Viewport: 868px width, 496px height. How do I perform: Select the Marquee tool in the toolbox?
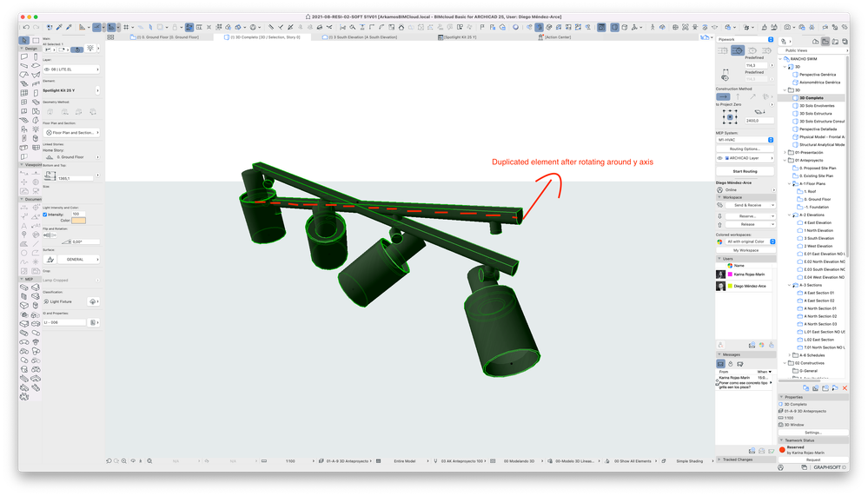point(36,41)
